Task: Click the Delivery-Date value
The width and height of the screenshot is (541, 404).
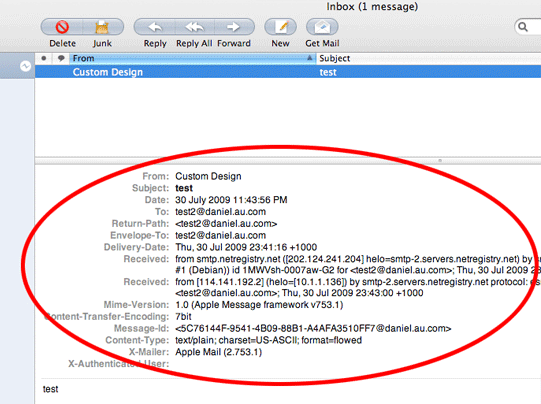Action: tap(246, 247)
